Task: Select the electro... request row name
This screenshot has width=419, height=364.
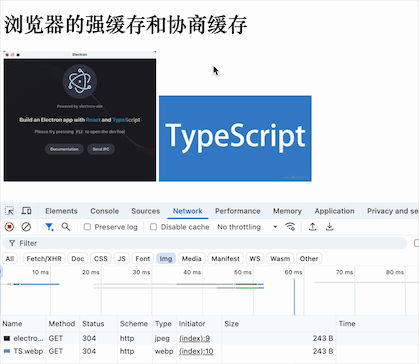Action: [x=28, y=338]
